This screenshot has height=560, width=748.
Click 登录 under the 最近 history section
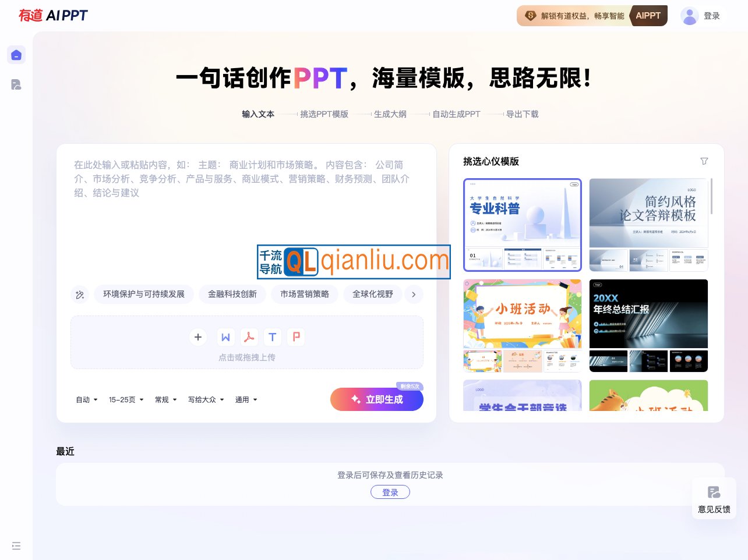pos(390,492)
